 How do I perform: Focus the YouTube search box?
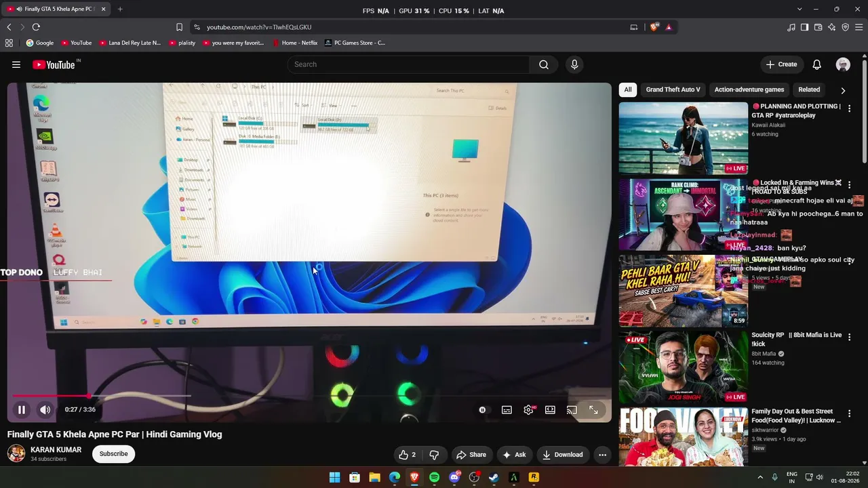409,64
